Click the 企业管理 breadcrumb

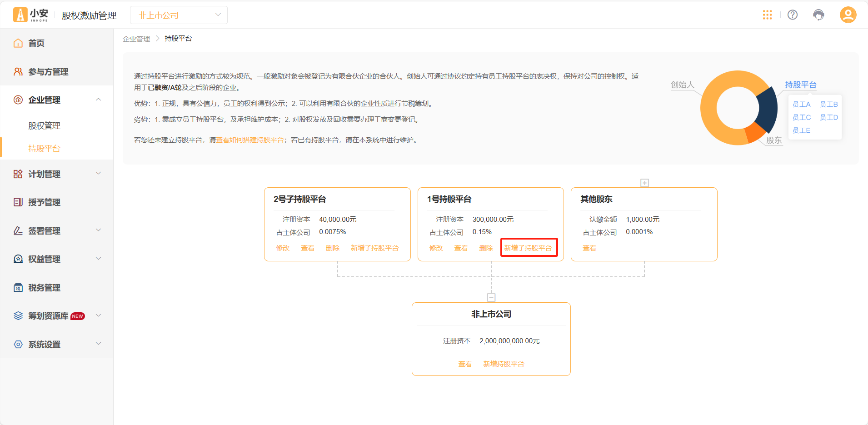[x=136, y=39]
